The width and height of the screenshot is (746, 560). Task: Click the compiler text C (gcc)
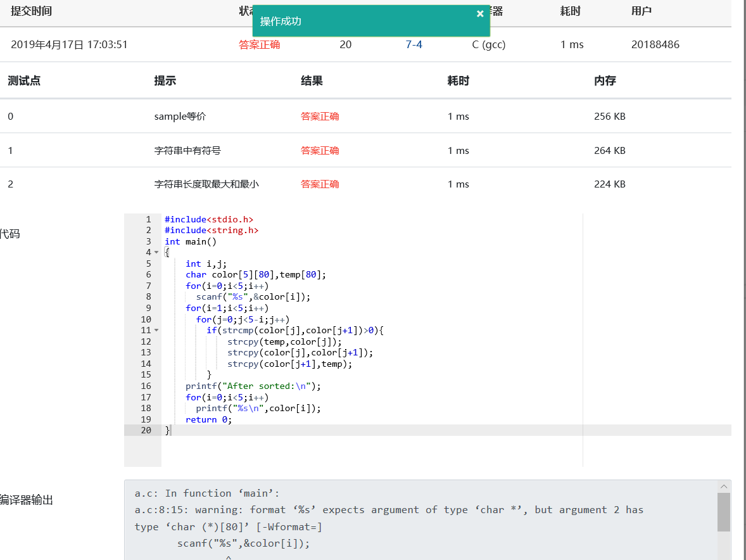tap(489, 45)
